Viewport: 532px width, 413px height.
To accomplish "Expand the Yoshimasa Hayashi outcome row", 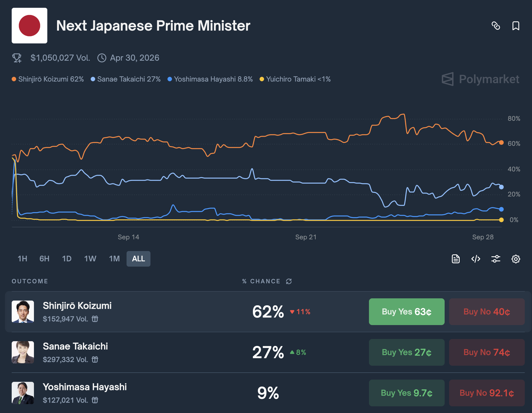I will coord(167,393).
